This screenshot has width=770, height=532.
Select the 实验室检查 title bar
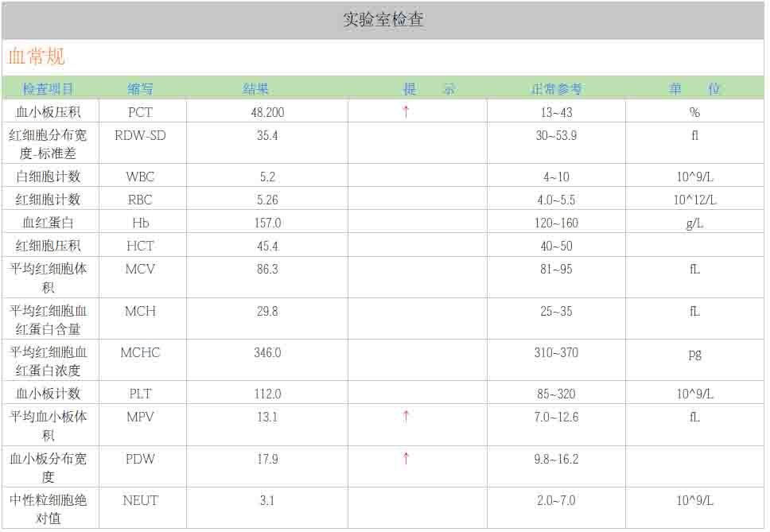[383, 20]
